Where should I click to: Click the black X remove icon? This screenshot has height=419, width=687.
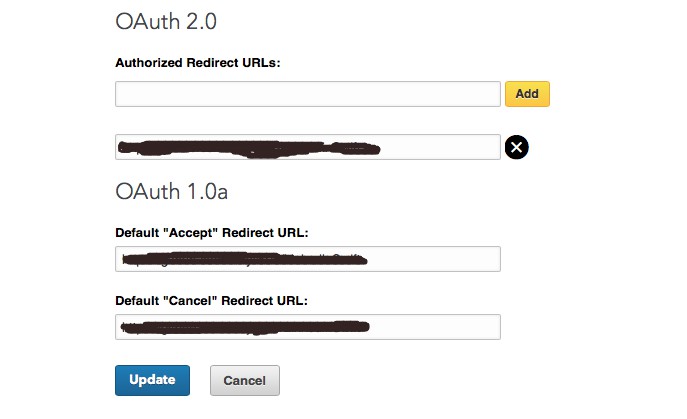coord(516,148)
